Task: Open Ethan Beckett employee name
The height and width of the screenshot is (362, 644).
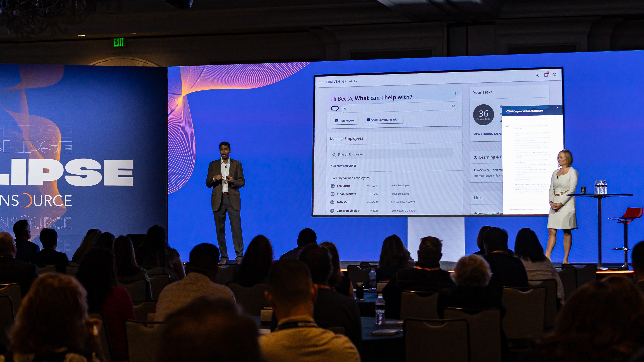Action: point(346,194)
